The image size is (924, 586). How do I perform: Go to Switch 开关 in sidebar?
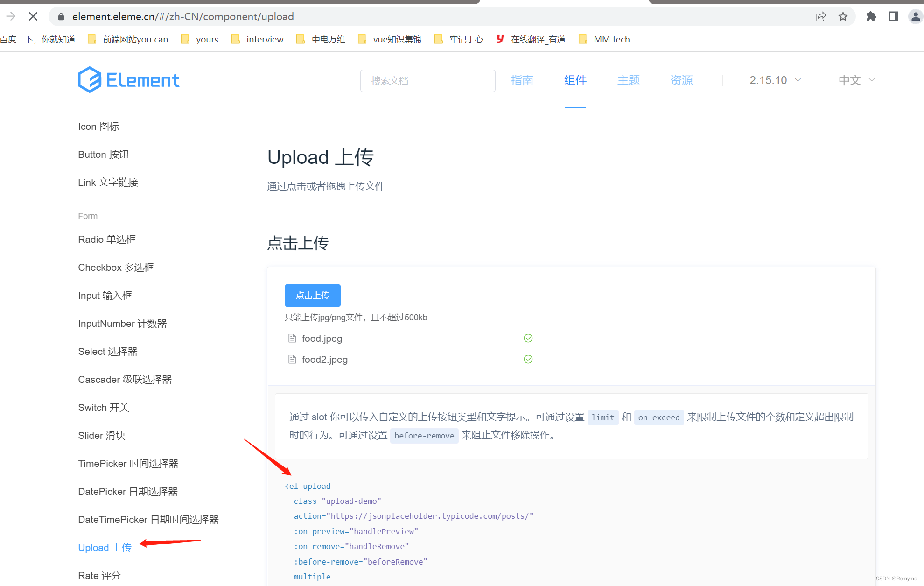pyautogui.click(x=104, y=408)
